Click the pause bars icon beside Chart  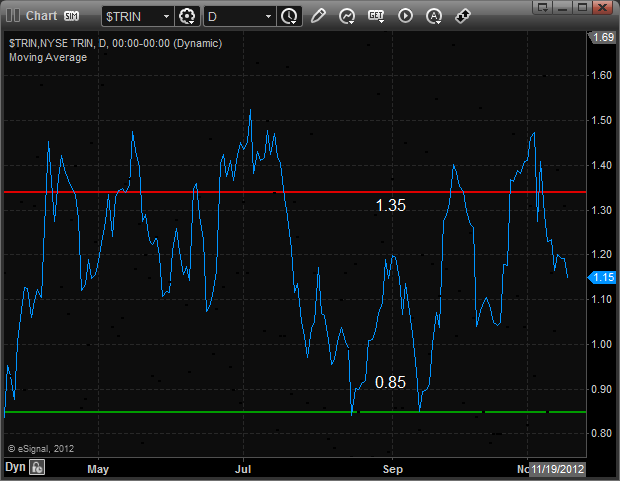click(x=13, y=16)
